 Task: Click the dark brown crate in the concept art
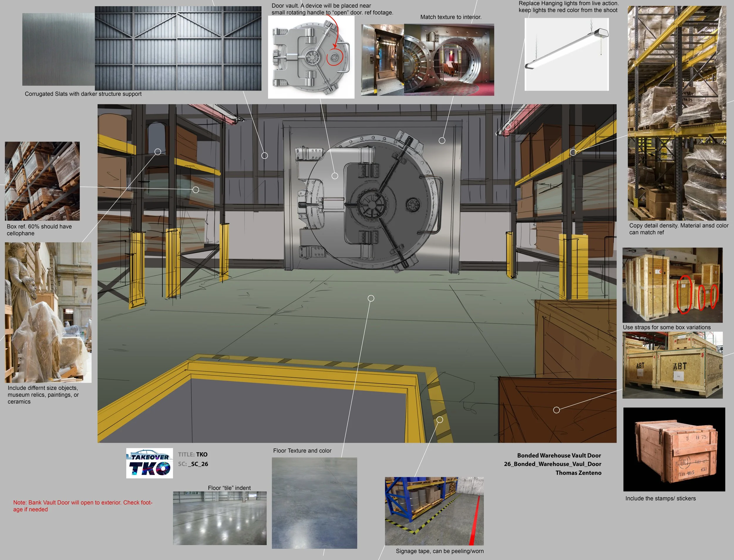coord(558,410)
